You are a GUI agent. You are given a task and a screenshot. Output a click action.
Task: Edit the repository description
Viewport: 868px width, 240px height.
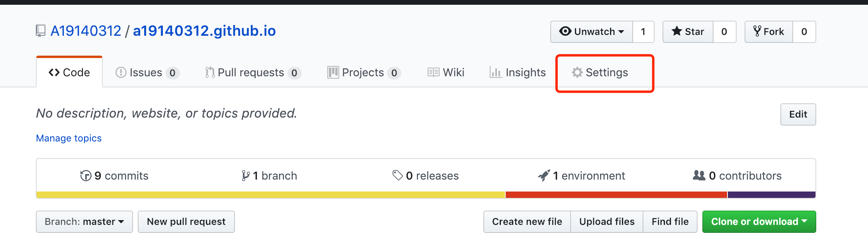(798, 114)
